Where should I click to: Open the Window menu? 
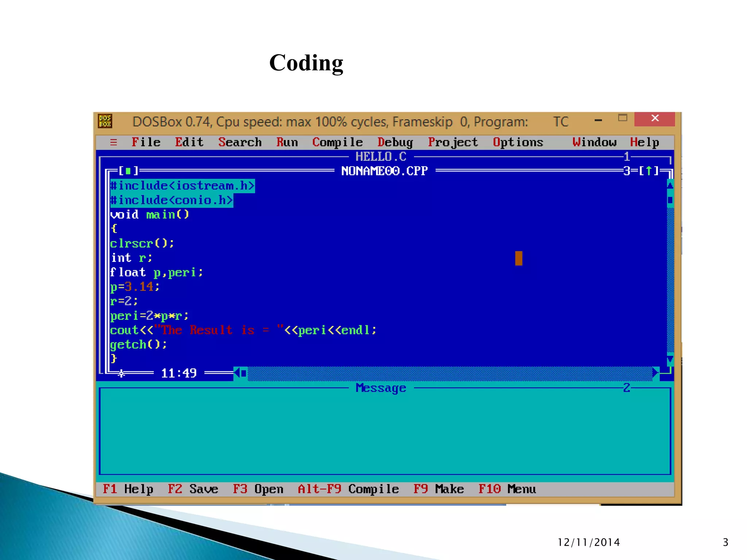[x=595, y=142]
